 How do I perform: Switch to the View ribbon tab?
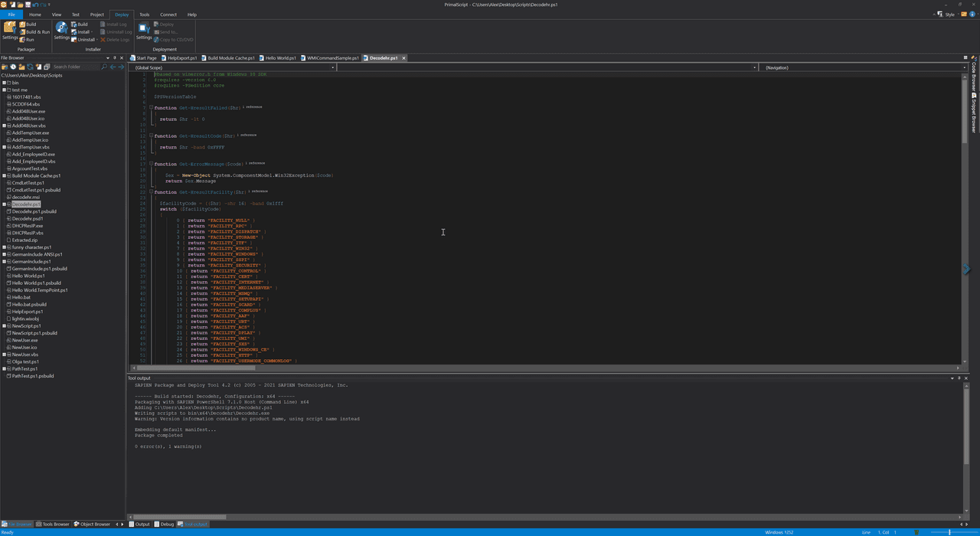(x=57, y=15)
